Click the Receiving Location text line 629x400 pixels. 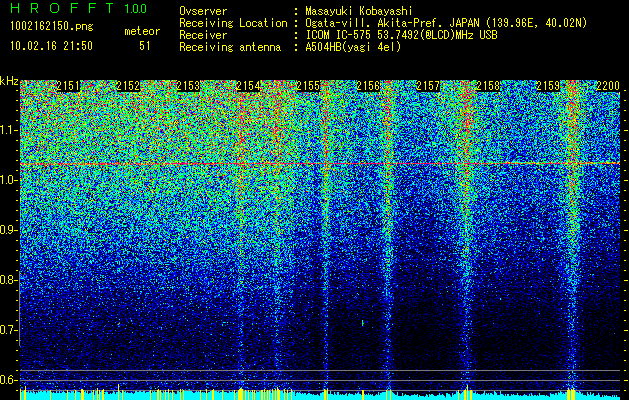(x=383, y=23)
